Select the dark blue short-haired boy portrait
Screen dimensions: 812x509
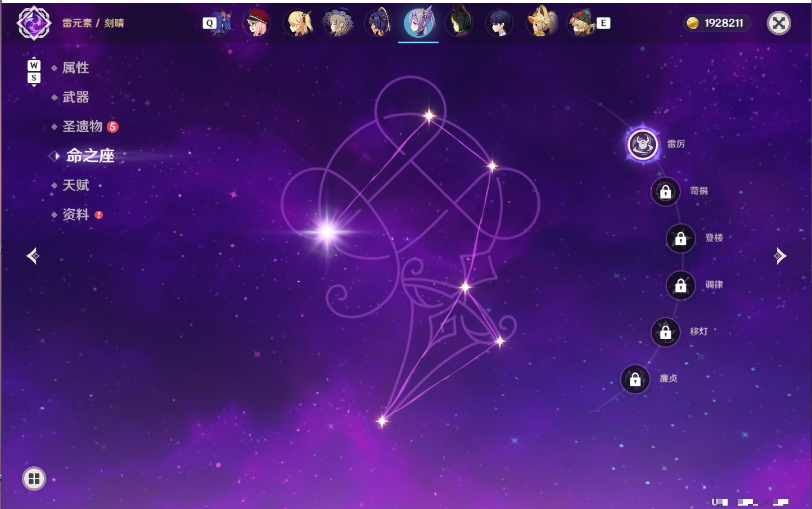point(500,23)
